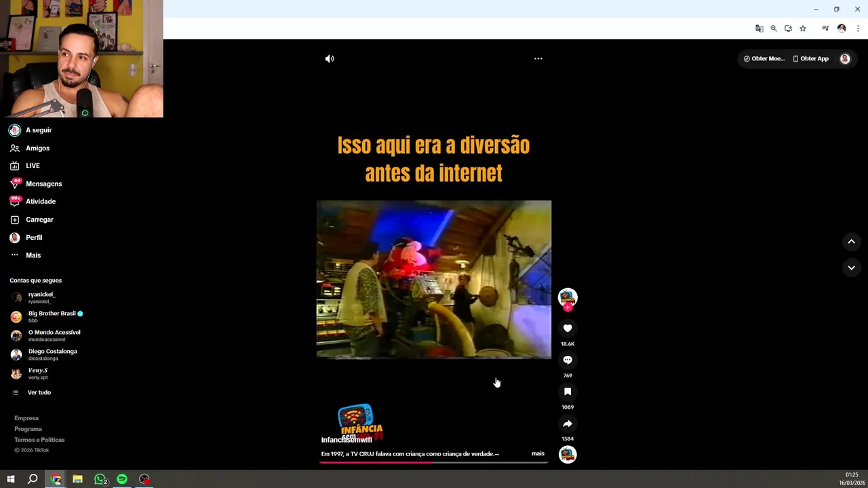Viewport: 868px width, 488px height.
Task: Go to previous video with up chevron
Action: click(x=852, y=242)
